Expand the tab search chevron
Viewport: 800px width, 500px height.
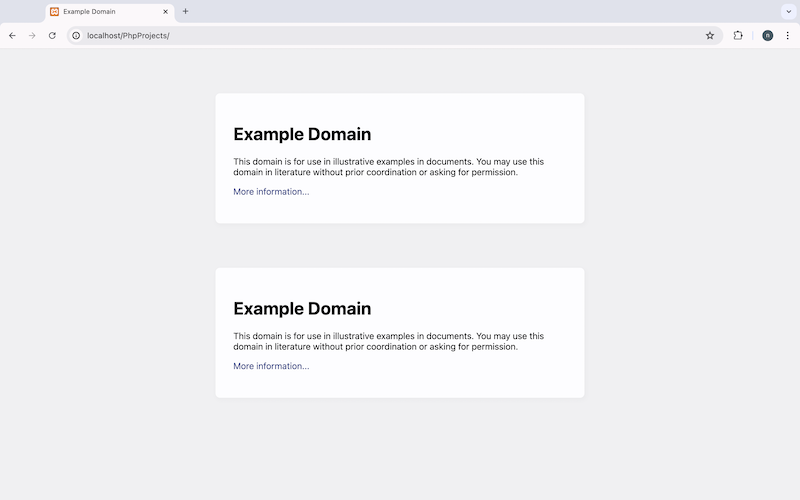pos(787,12)
